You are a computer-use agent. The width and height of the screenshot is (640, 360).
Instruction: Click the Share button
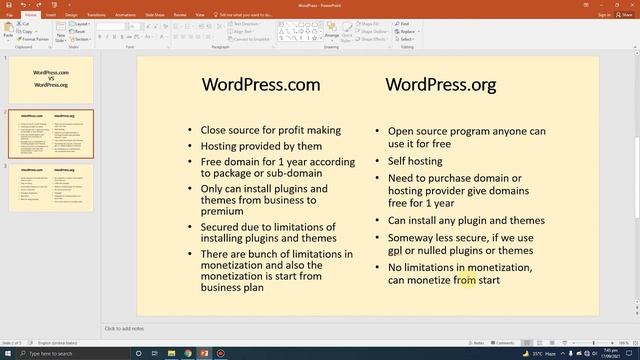pos(624,15)
